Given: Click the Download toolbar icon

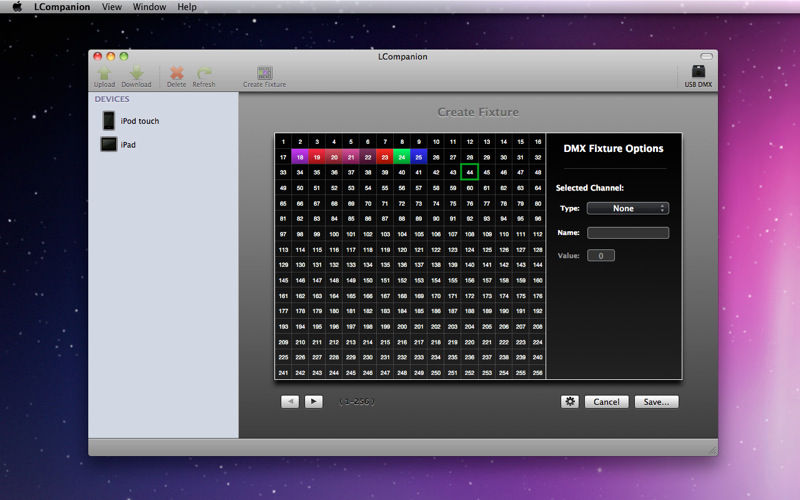Looking at the screenshot, I should [x=137, y=75].
